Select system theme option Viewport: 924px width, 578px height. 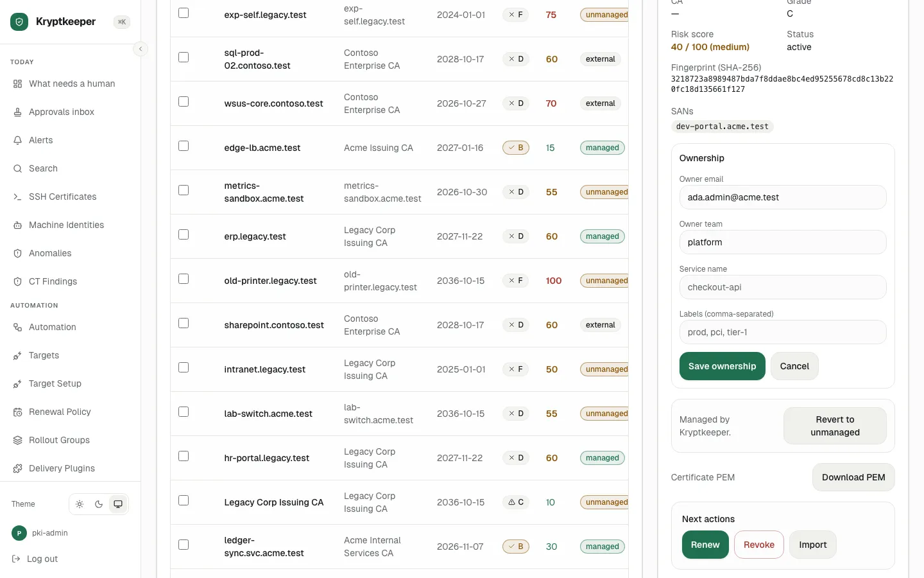(x=118, y=504)
